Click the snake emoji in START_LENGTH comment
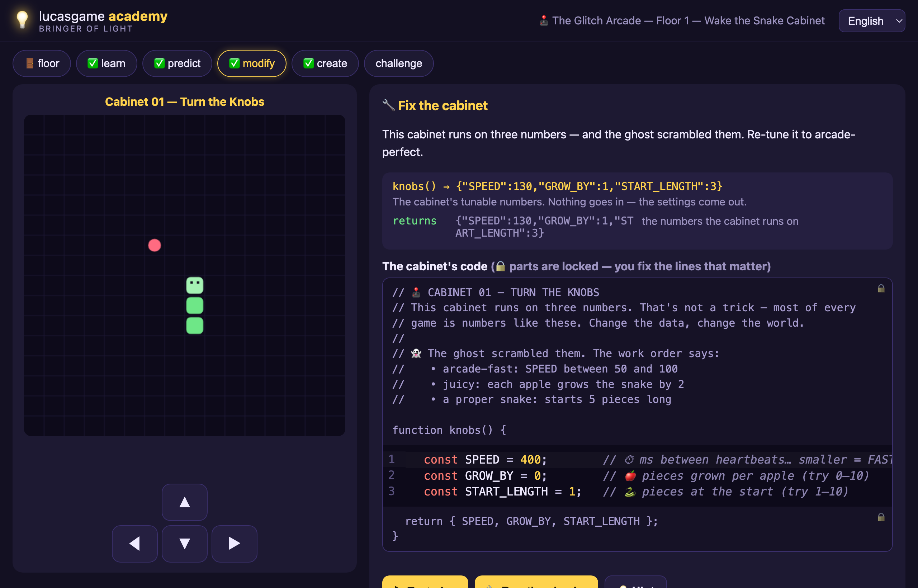The height and width of the screenshot is (588, 918). pyautogui.click(x=630, y=492)
